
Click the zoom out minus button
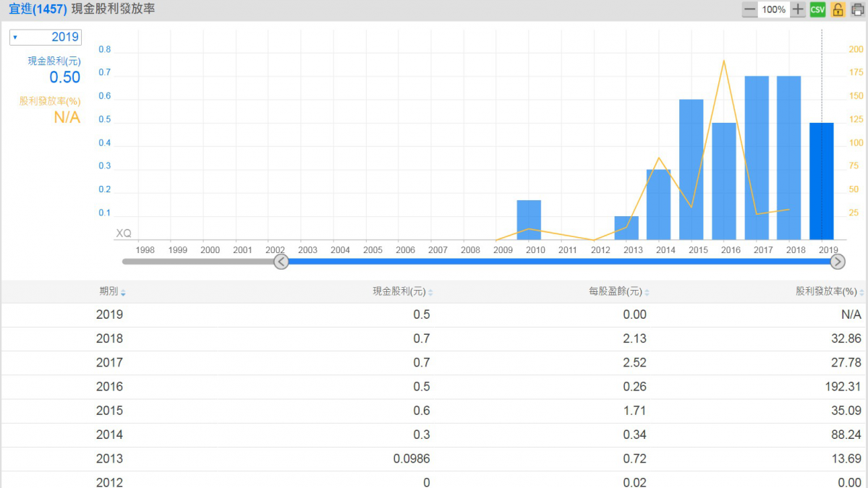pos(749,9)
